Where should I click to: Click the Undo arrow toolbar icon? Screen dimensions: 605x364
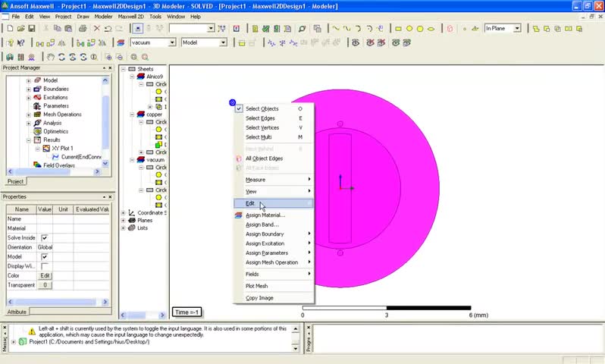point(108,29)
